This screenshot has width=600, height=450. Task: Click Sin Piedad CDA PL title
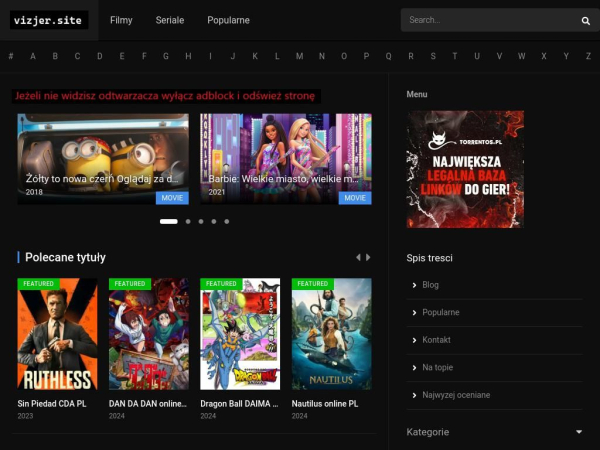(52, 404)
